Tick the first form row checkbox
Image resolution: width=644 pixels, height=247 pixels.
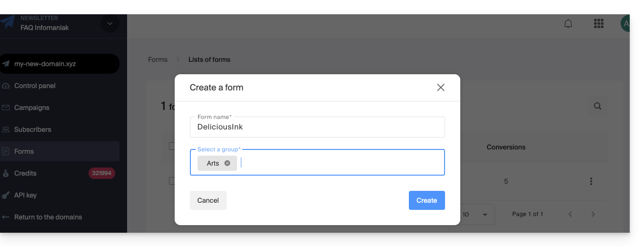172,181
